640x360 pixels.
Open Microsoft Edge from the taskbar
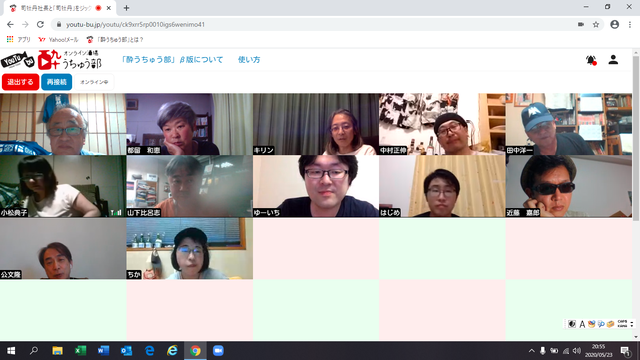tap(149, 351)
